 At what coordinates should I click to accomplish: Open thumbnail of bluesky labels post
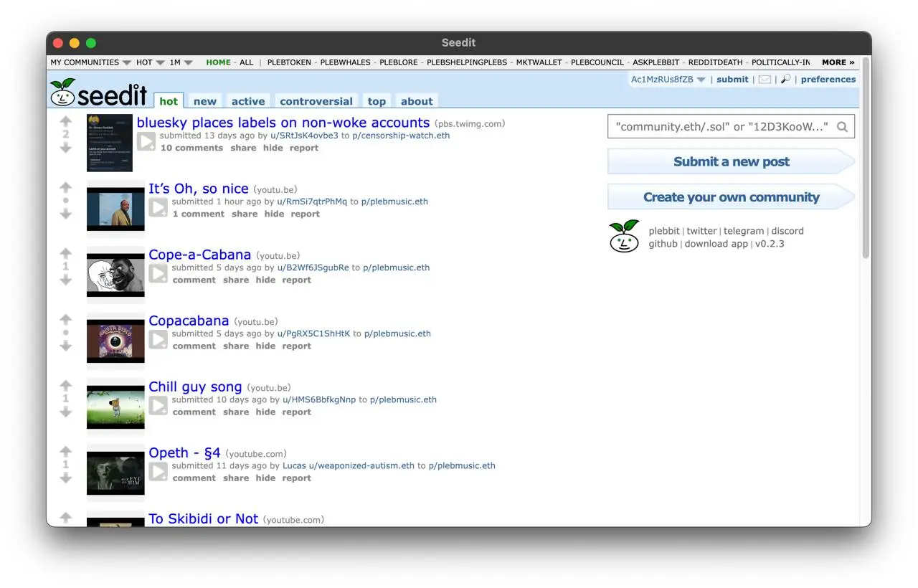coord(110,143)
